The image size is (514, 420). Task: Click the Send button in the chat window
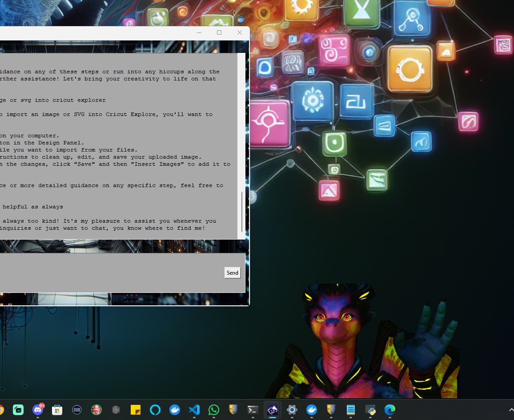(233, 272)
